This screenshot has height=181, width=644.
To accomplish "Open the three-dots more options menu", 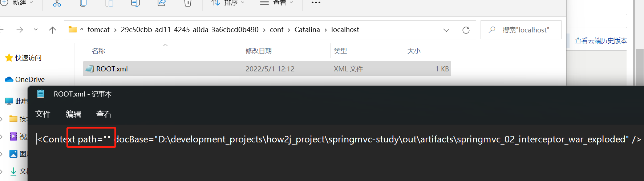I will pos(316,3).
